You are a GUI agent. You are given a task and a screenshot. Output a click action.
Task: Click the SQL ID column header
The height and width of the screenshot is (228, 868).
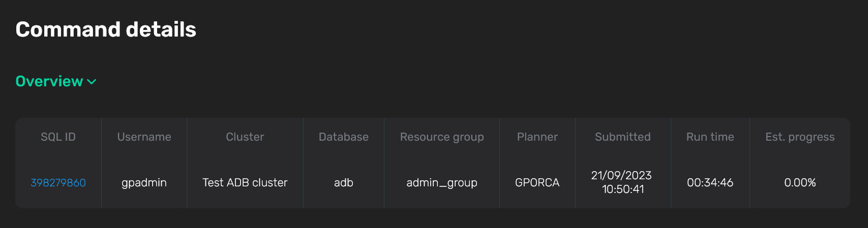coord(58,137)
